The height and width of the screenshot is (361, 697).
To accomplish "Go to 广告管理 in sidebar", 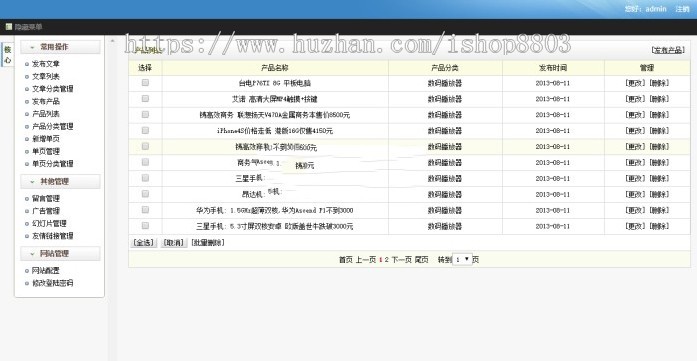I will pyautogui.click(x=45, y=211).
